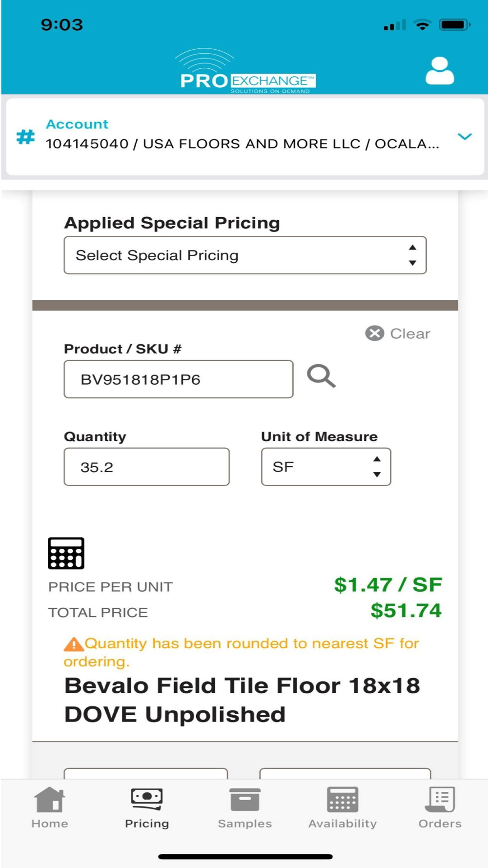Open the Unit of Measure dropdown
Viewport: 488px width, 868px height.
pos(326,467)
